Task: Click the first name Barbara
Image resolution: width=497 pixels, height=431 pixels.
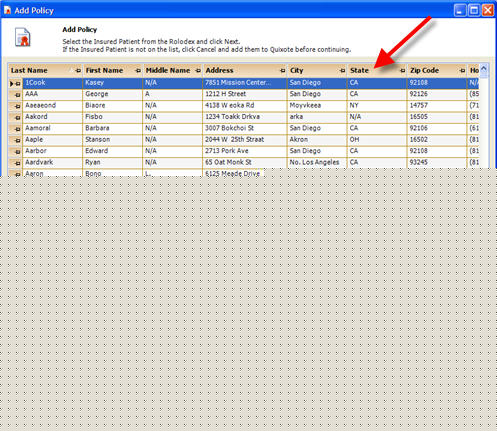Action: point(97,128)
